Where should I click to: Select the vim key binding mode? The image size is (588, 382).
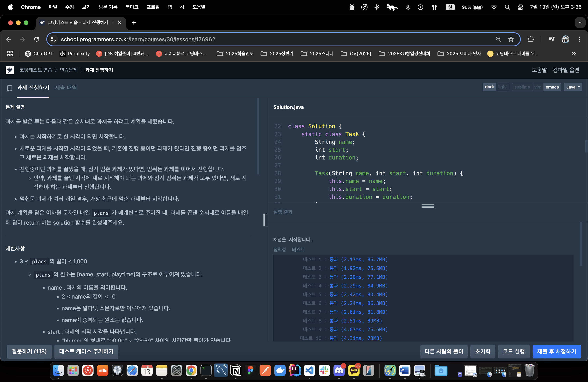(538, 87)
